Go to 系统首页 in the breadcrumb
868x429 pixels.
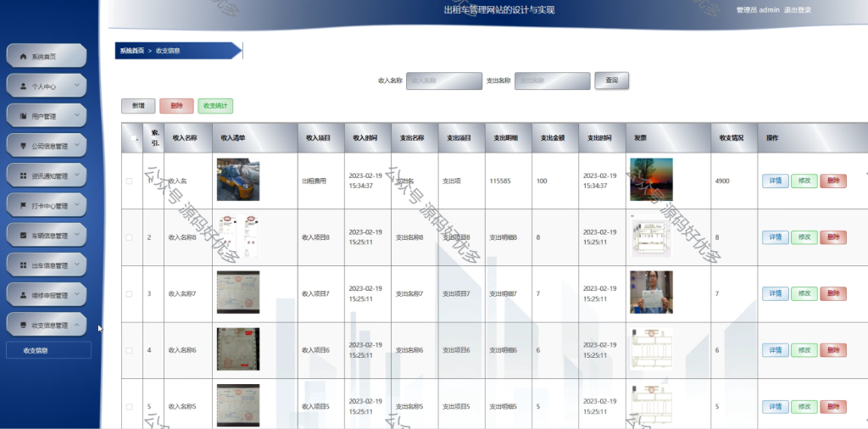pyautogui.click(x=132, y=50)
